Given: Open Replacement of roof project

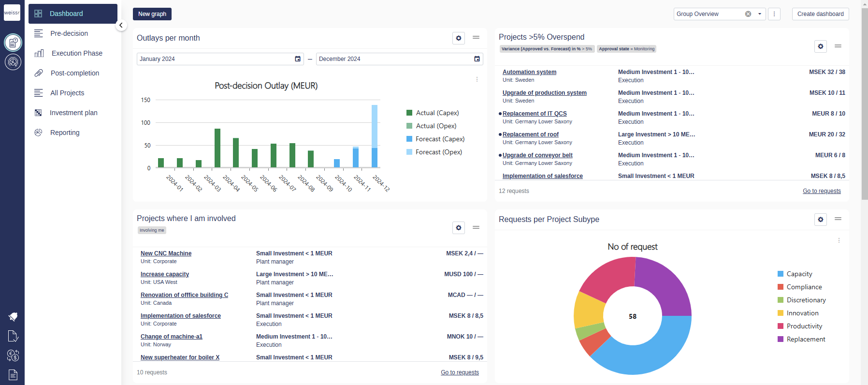Looking at the screenshot, I should click(531, 134).
